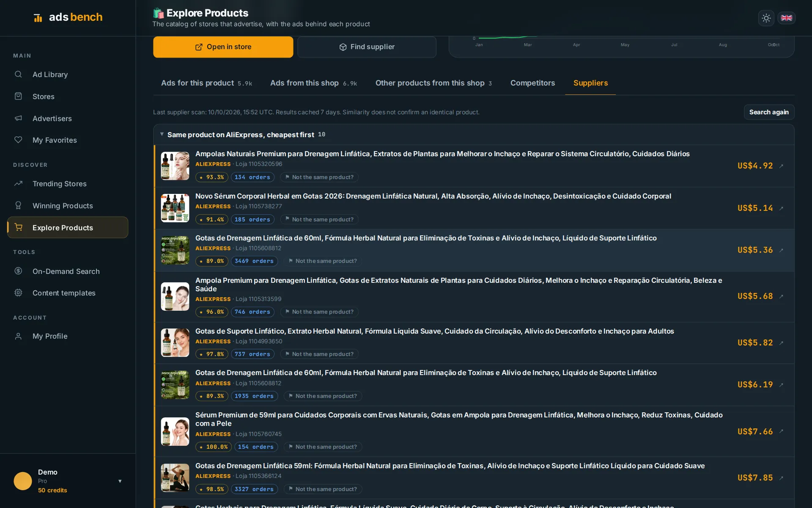812x508 pixels.
Task: Switch to Ads for this product tab
Action: pos(206,83)
